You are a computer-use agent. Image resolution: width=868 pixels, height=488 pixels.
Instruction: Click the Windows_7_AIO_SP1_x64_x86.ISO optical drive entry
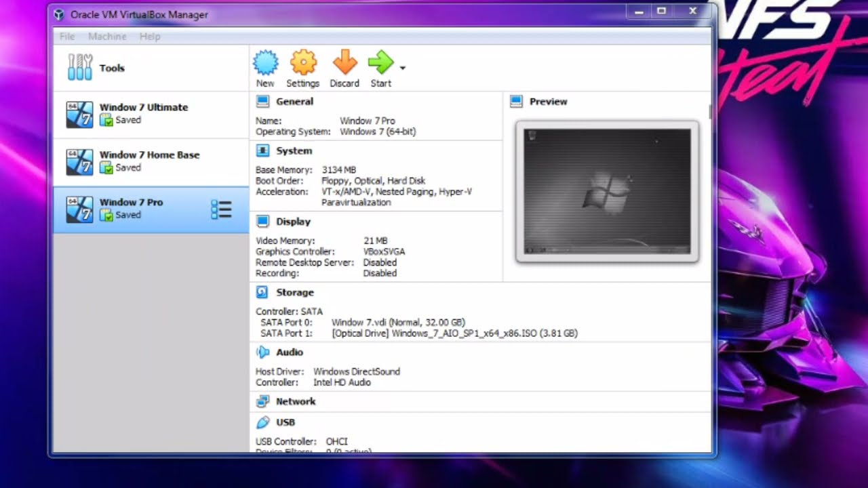point(454,333)
